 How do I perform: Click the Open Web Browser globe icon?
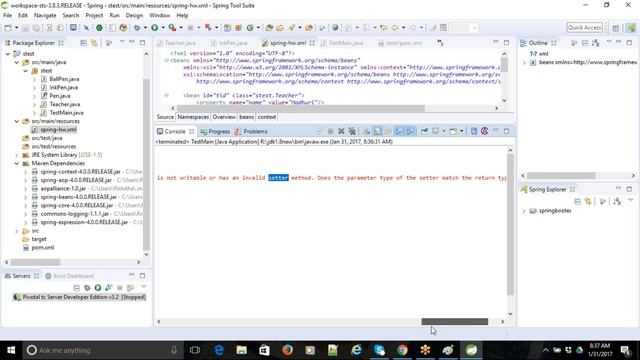[x=335, y=28]
